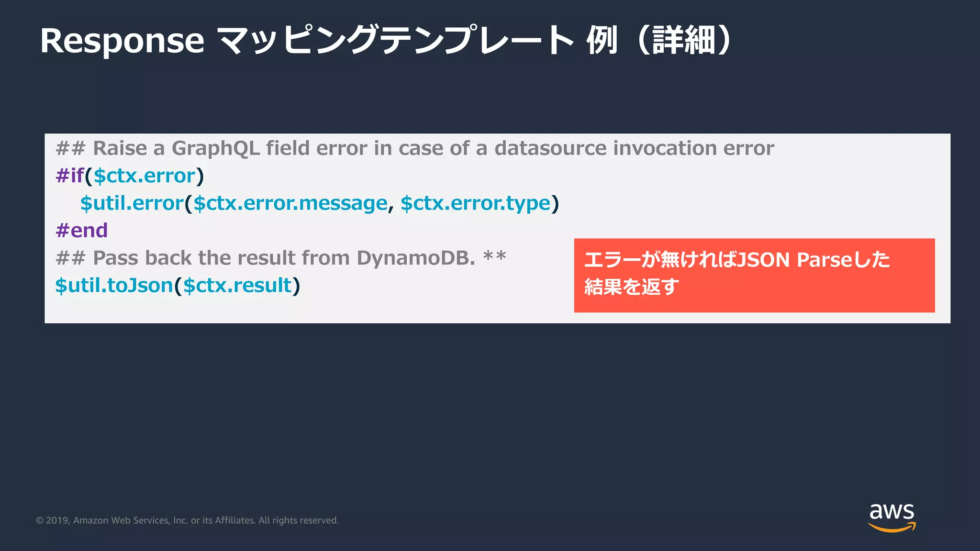This screenshot has height=551, width=980.
Task: Click the comment '## Raise a GraphQL field error in case of a datasource invocation error'
Action: (415, 148)
